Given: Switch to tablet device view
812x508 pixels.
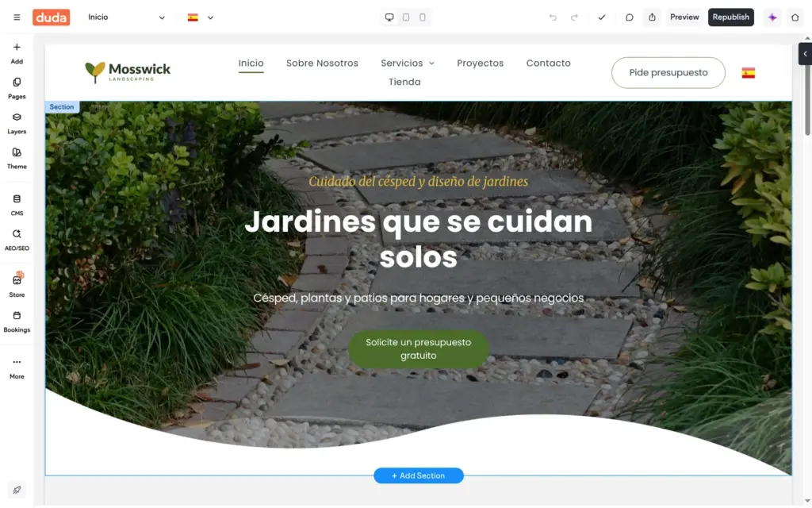Looking at the screenshot, I should tap(406, 17).
